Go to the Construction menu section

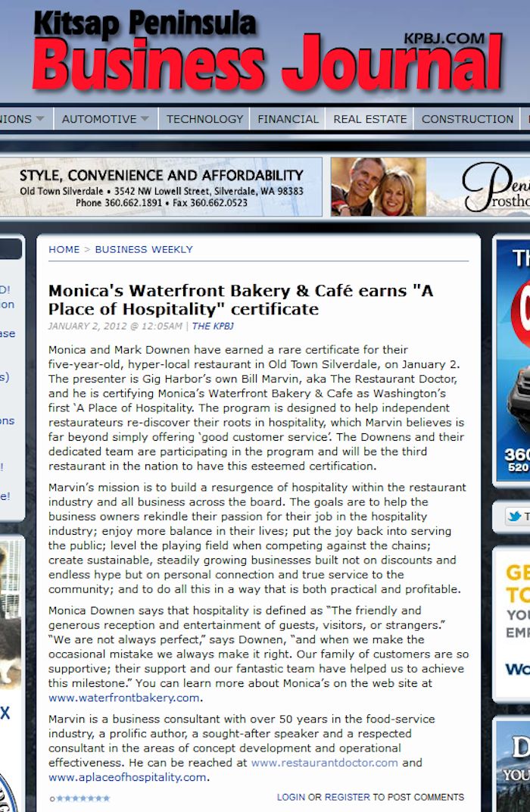click(x=467, y=119)
